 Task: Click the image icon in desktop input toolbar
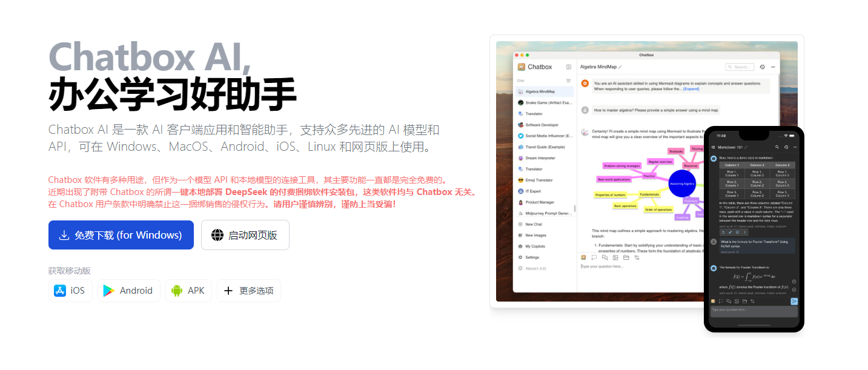pyautogui.click(x=615, y=257)
